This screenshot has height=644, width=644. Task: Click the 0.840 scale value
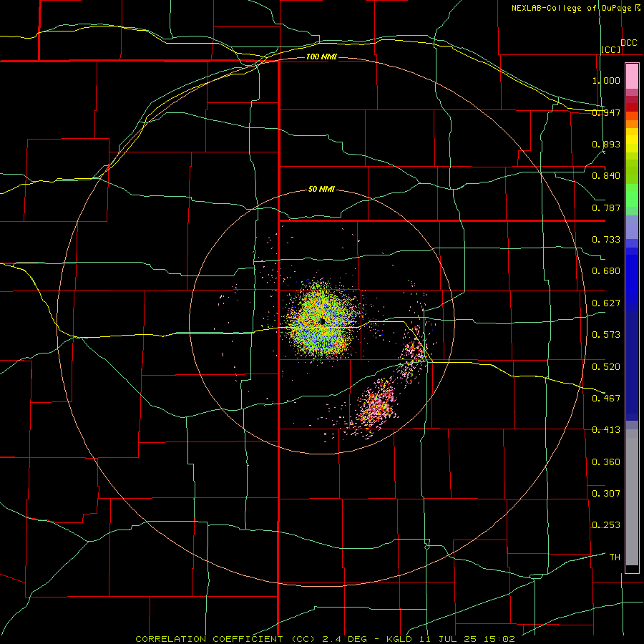coord(606,176)
